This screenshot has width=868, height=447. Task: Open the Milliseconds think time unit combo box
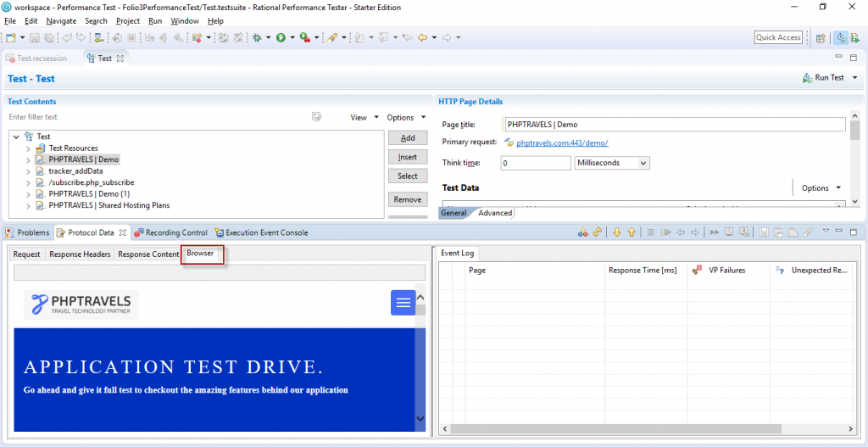click(x=612, y=163)
